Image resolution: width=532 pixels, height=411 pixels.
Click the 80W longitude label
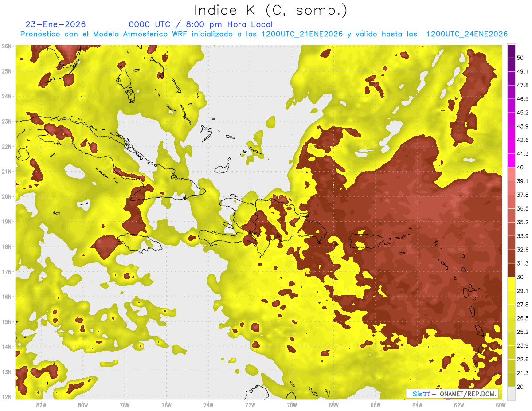click(82, 405)
